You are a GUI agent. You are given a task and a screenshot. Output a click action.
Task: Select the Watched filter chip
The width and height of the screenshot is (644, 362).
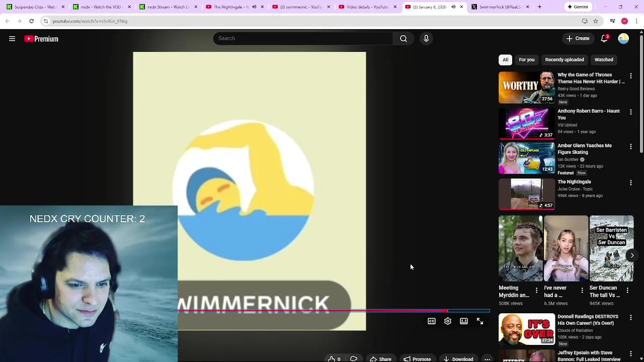tap(604, 60)
